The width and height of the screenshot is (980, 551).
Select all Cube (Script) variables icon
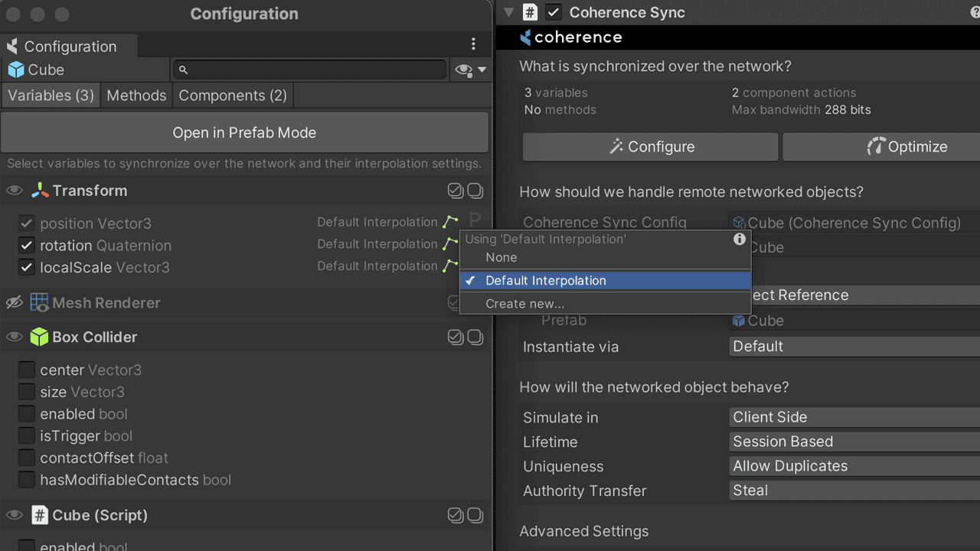tap(456, 515)
